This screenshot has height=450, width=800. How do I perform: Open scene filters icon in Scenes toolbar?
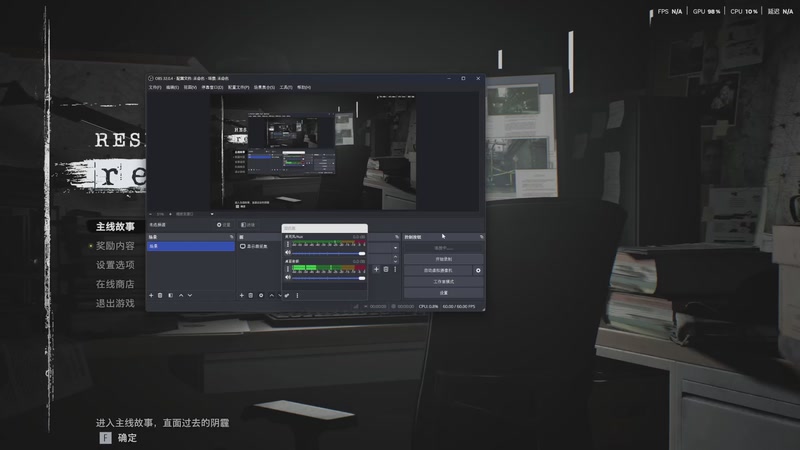click(x=170, y=295)
